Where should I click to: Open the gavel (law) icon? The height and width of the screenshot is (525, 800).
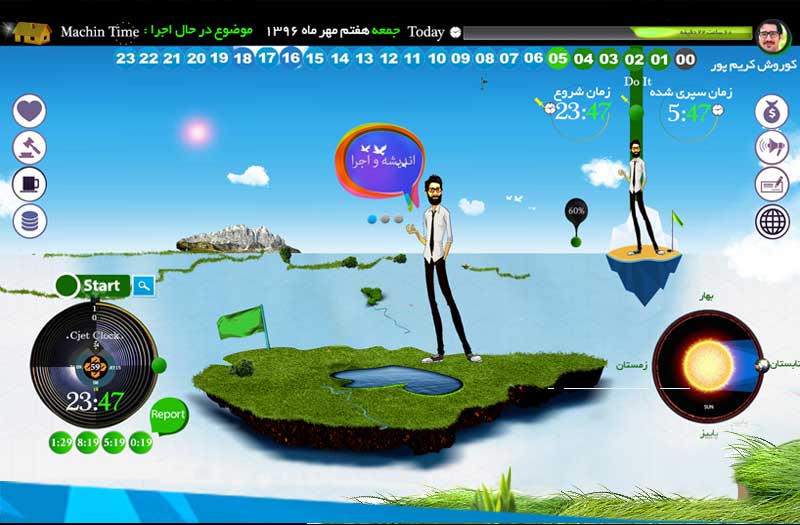point(30,147)
